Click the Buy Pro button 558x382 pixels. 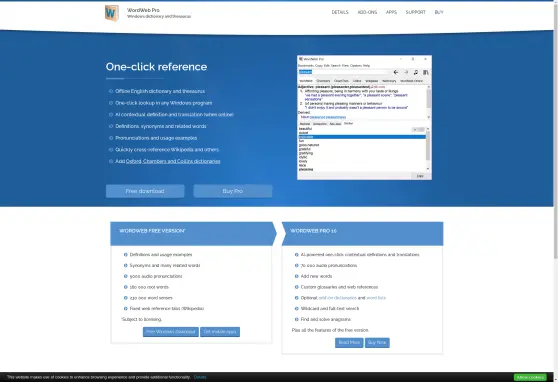(x=233, y=191)
